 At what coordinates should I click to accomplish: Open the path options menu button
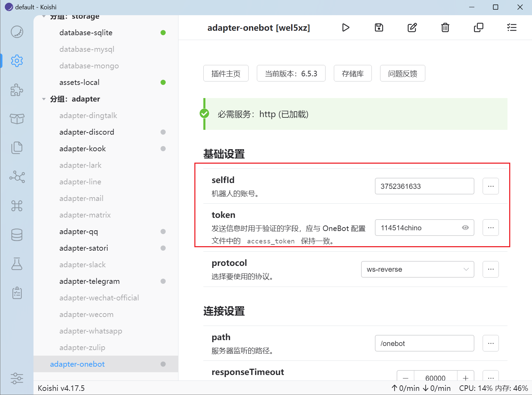tap(491, 343)
